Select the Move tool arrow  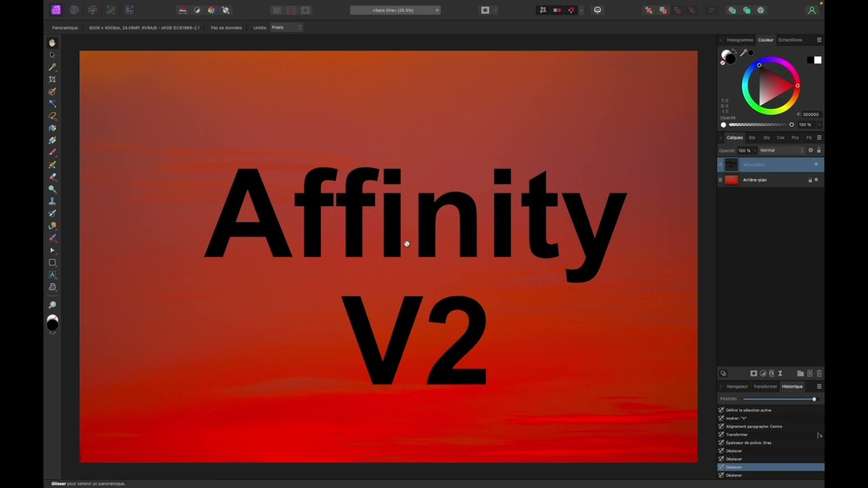coord(52,55)
